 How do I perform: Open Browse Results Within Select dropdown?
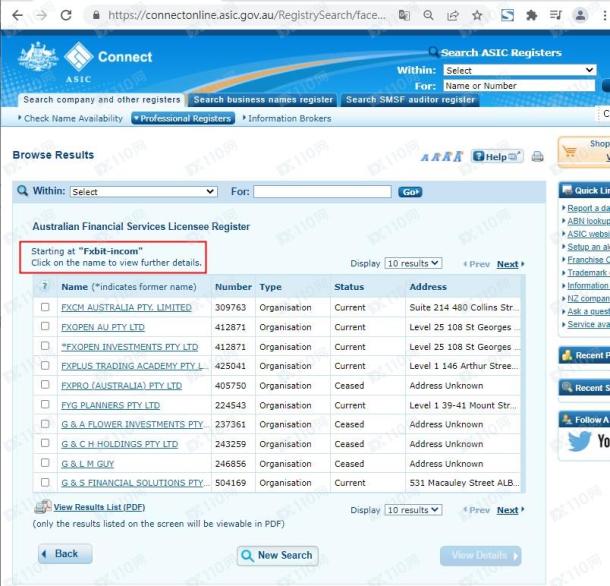[x=144, y=191]
